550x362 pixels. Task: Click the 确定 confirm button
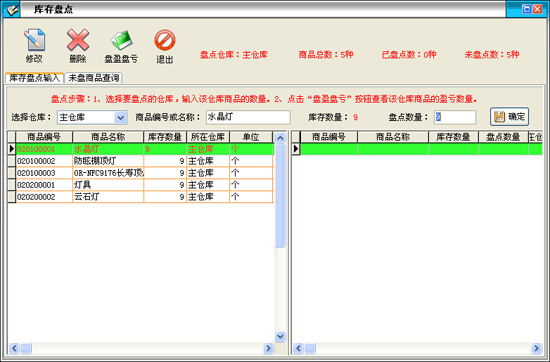509,117
